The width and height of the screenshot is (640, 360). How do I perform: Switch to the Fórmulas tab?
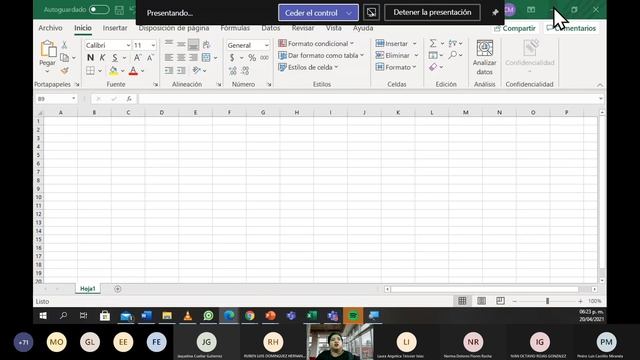[x=235, y=28]
